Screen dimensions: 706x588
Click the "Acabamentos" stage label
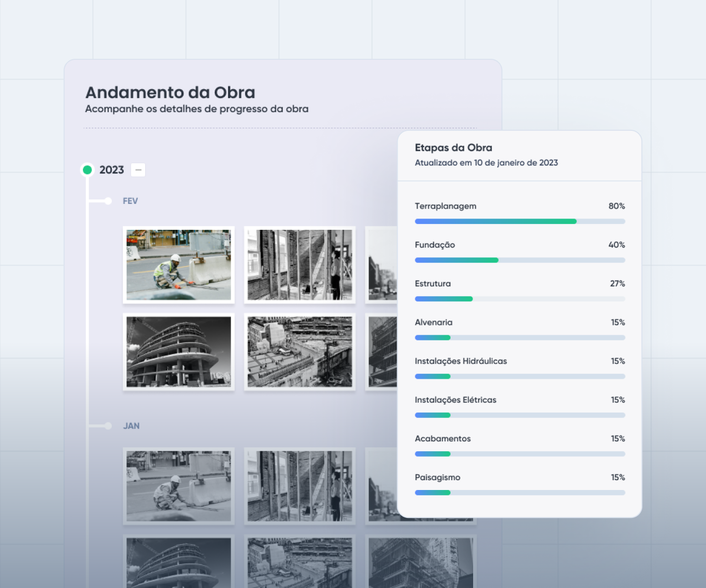443,439
